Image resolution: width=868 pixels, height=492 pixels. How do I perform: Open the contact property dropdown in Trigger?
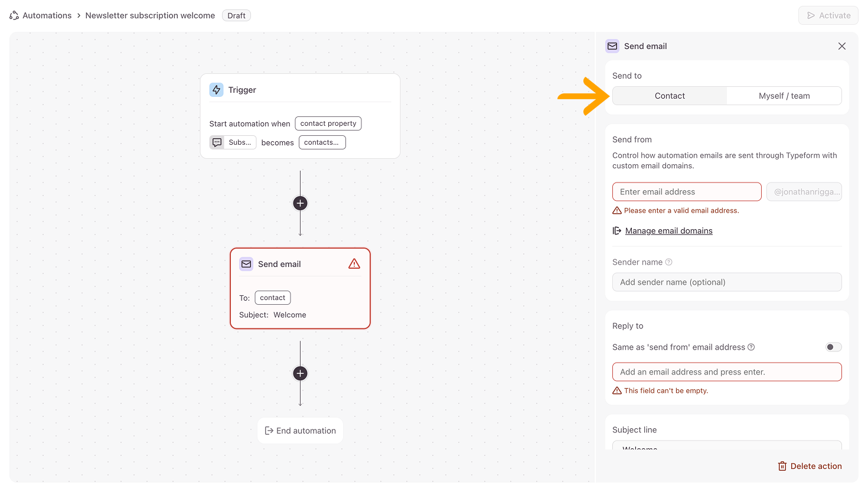pos(328,123)
